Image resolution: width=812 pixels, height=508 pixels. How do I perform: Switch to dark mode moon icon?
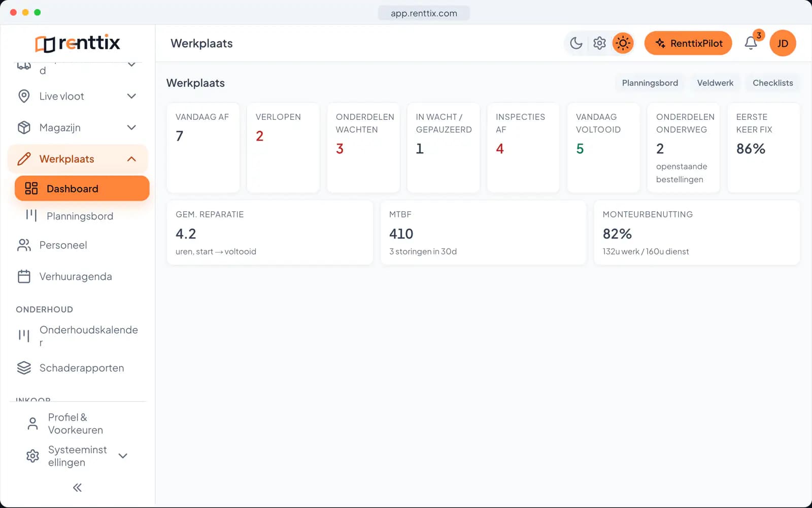(576, 43)
